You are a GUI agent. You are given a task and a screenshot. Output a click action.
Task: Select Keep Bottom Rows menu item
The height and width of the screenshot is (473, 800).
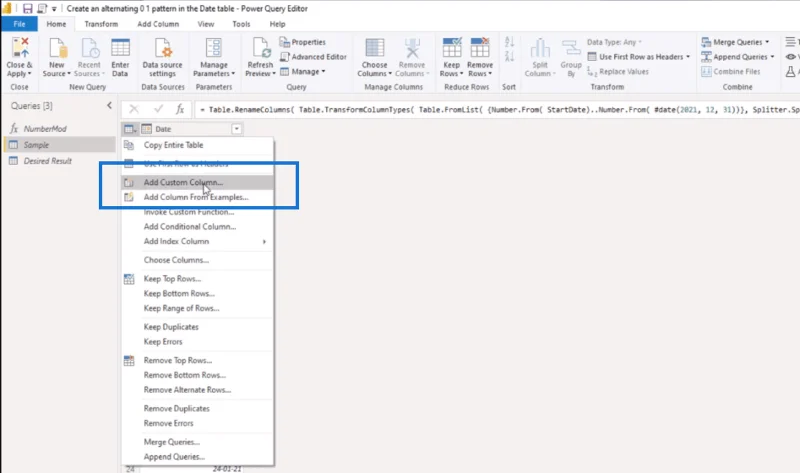click(x=197, y=293)
